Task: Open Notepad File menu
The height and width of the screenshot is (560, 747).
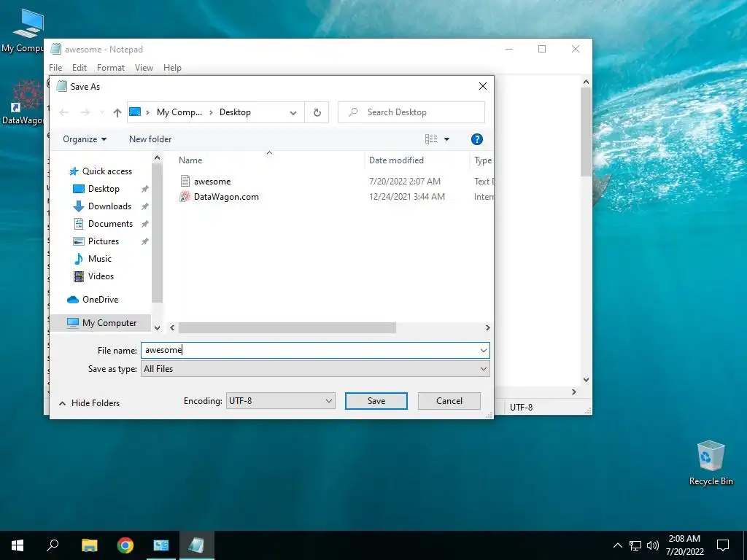Action: [55, 68]
